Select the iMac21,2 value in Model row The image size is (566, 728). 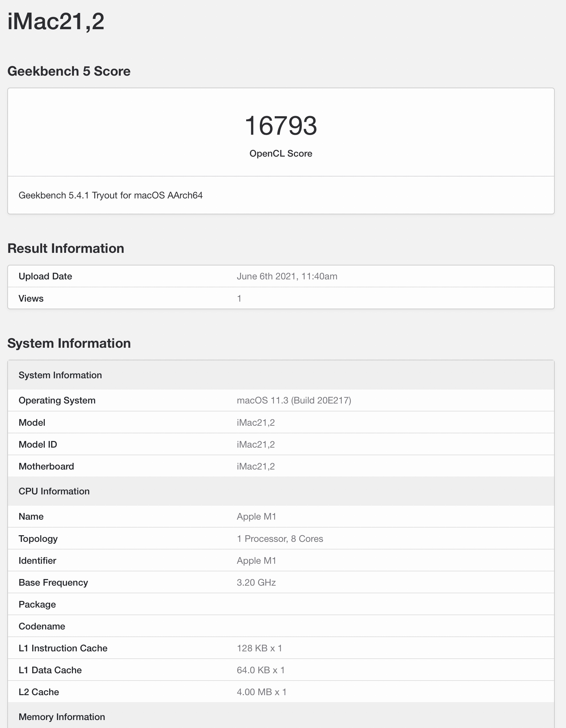[x=256, y=423]
